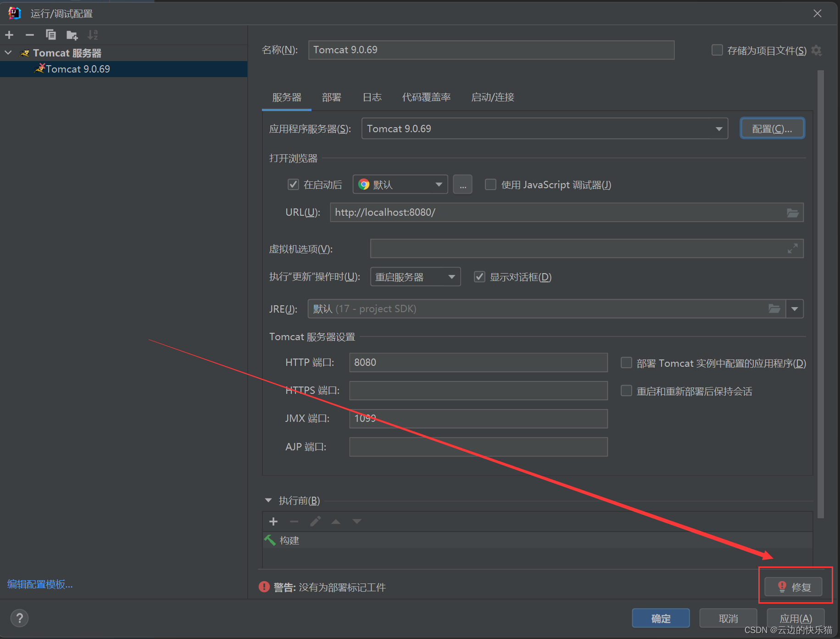840x639 pixels.
Task: Close the Run/Debug Configurations dialog
Action: pyautogui.click(x=818, y=13)
